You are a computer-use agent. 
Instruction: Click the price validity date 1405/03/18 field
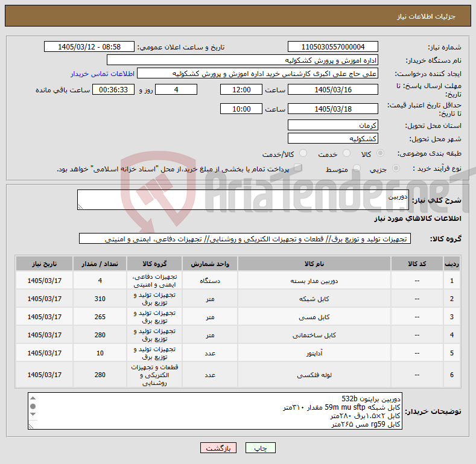pos(332,109)
